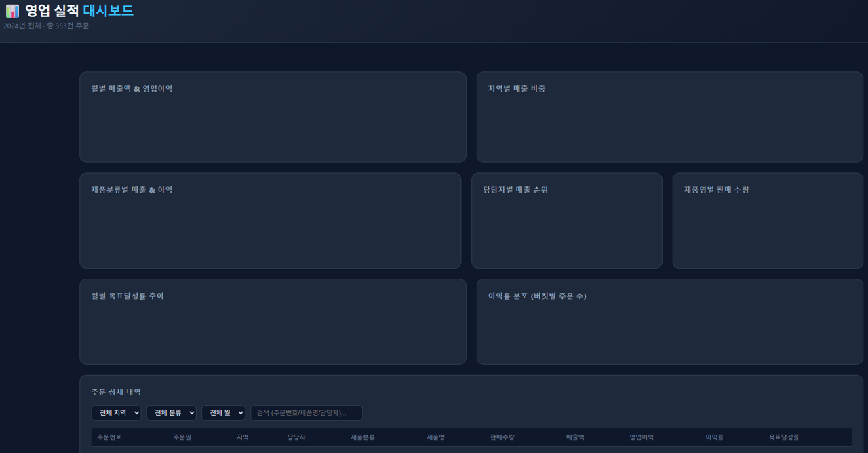This screenshot has height=453, width=868.
Task: Click the 지역 column header
Action: (x=243, y=437)
